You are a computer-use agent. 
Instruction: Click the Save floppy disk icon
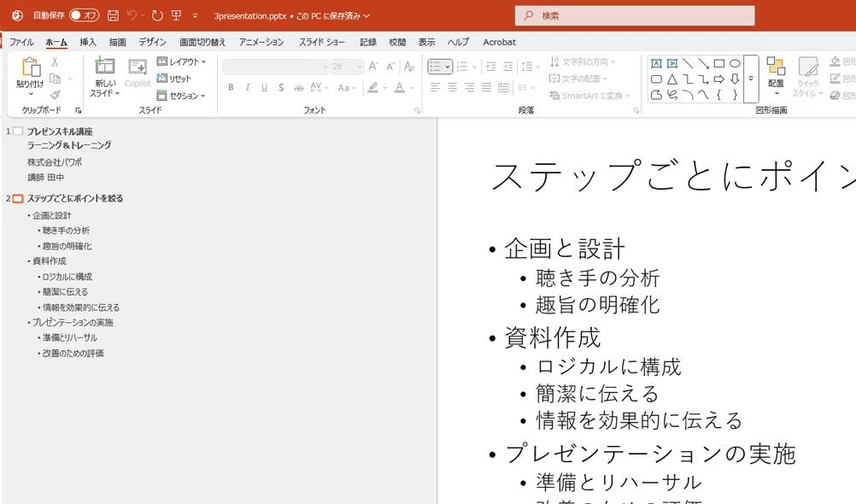tap(113, 15)
